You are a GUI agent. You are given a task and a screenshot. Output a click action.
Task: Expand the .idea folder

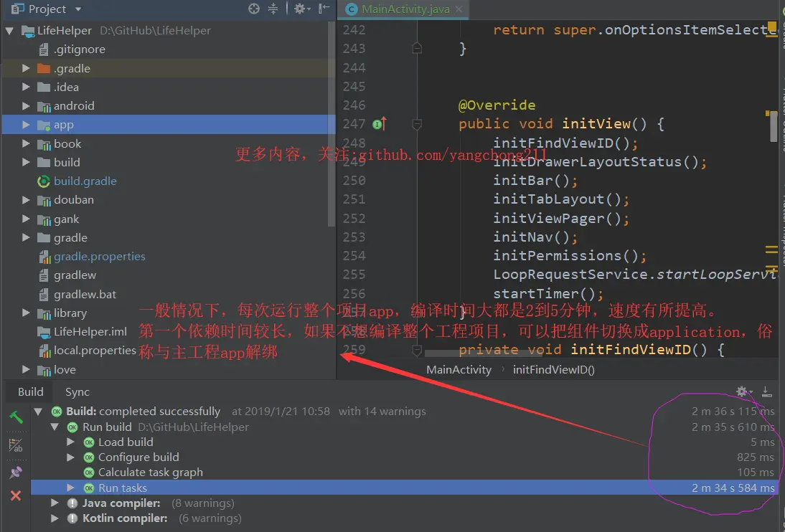click(26, 87)
